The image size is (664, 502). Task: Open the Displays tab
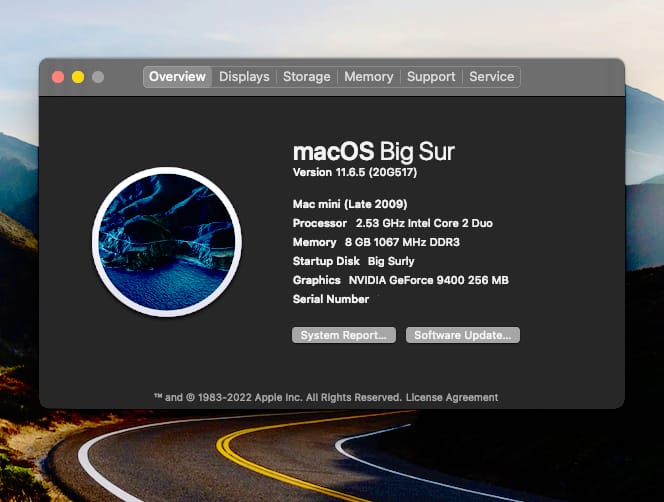244,77
